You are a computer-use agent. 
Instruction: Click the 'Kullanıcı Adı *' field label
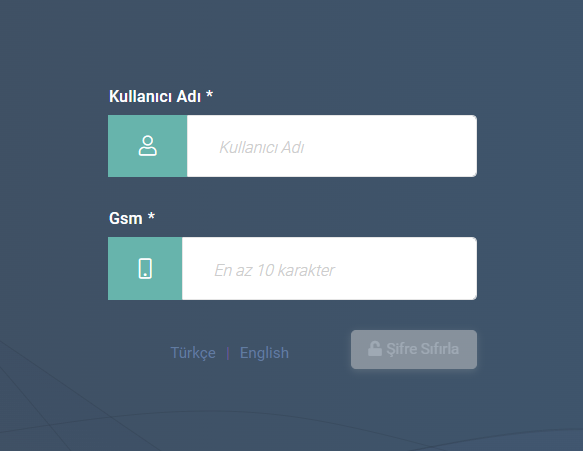click(x=161, y=96)
